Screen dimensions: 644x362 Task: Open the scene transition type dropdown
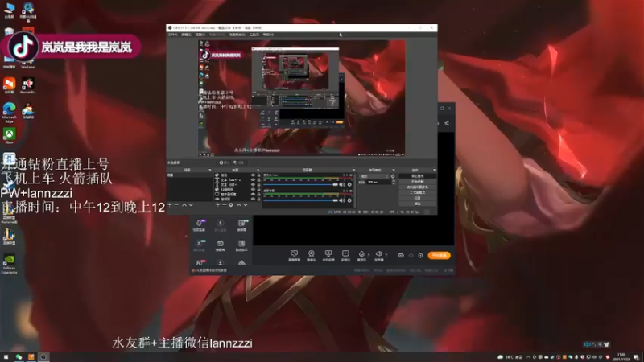click(x=374, y=176)
